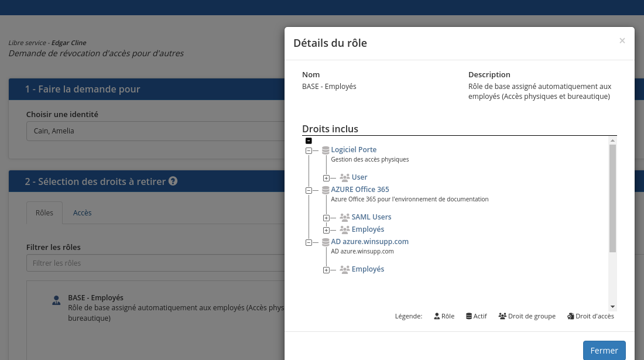This screenshot has width=644, height=360.
Task: Open the AD azure.winsupp.com link
Action: tap(369, 241)
